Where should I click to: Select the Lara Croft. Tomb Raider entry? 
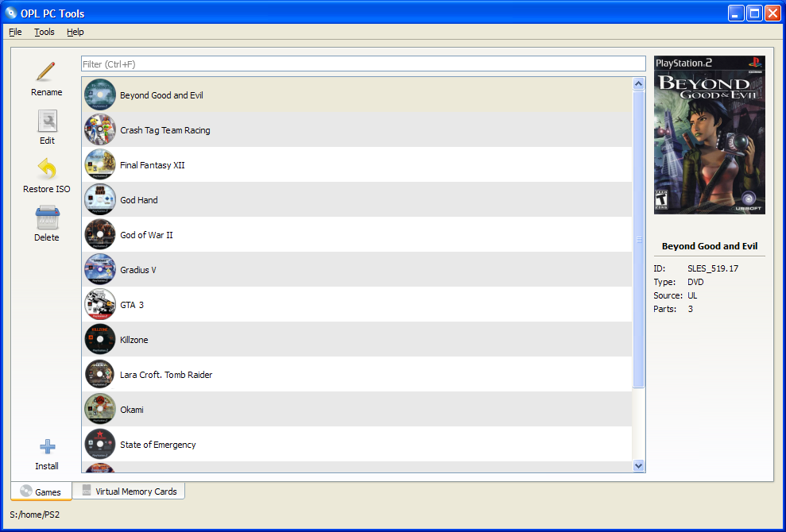[357, 374]
